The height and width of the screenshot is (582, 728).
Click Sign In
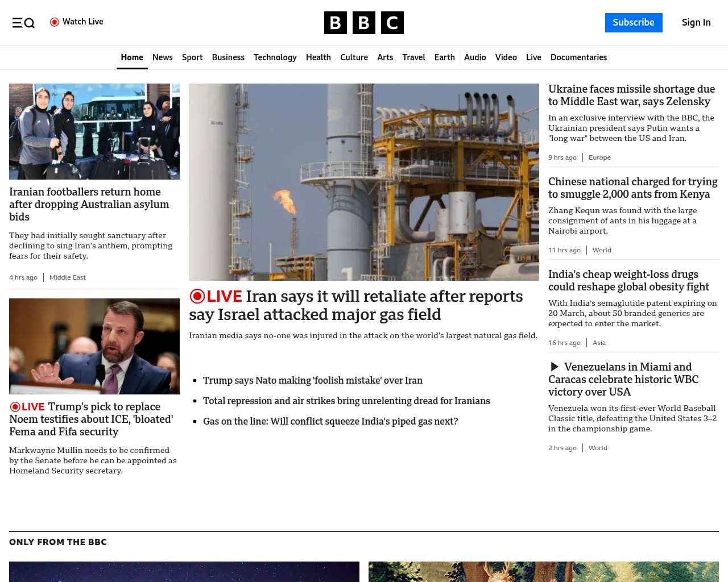pos(696,23)
